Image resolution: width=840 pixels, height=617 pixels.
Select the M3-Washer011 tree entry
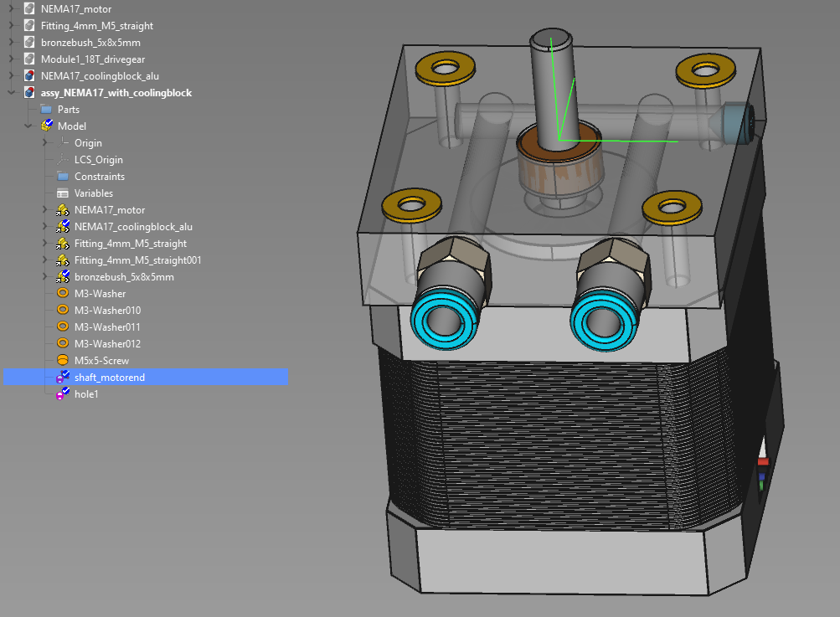[x=107, y=327]
